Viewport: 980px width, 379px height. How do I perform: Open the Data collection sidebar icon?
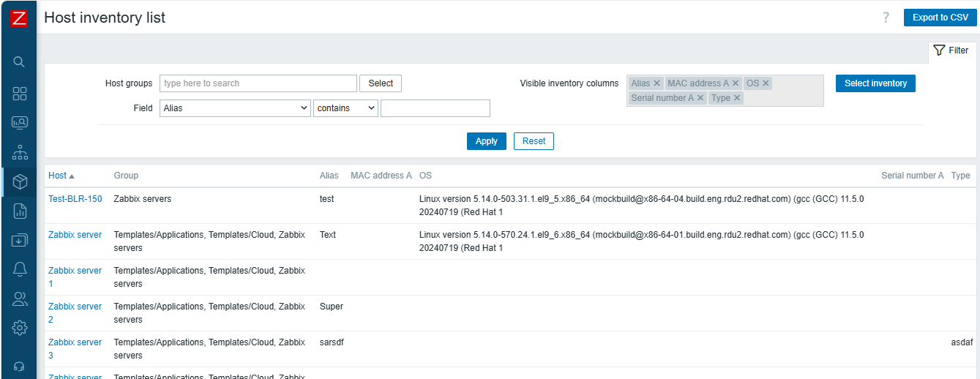(20, 240)
